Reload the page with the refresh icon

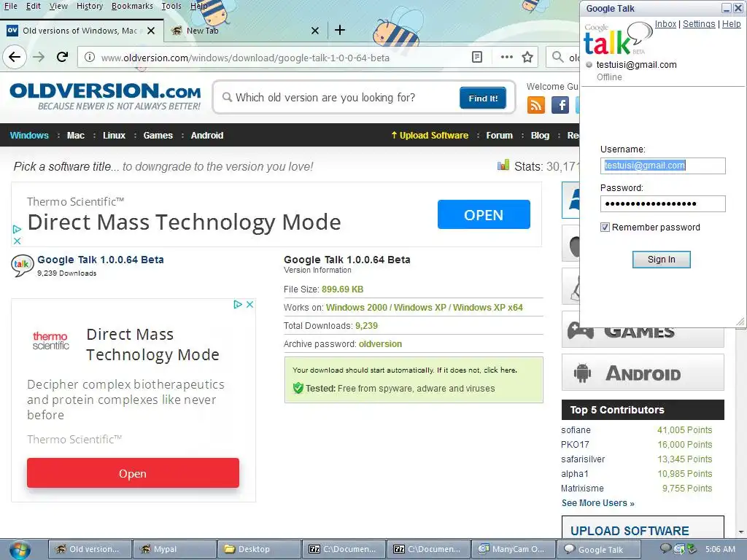click(63, 58)
